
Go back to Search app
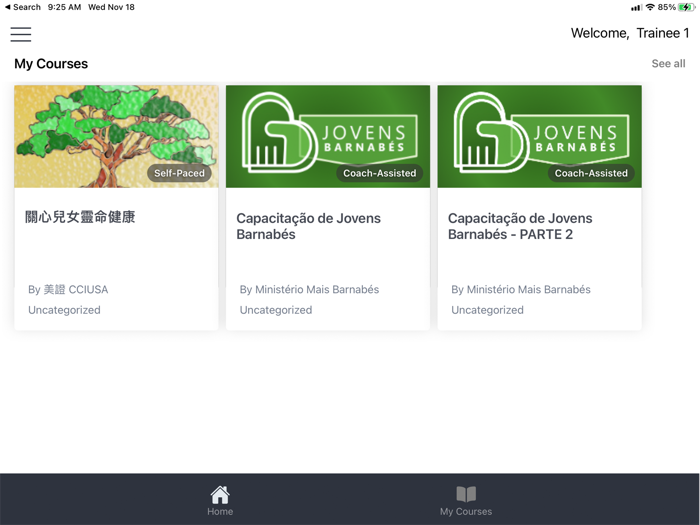tap(22, 7)
